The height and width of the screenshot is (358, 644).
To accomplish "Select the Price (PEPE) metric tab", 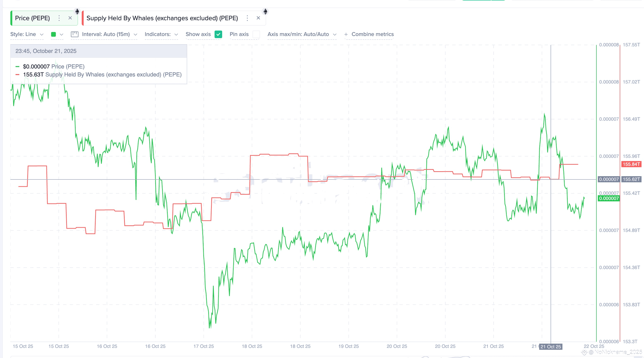I will (x=33, y=18).
